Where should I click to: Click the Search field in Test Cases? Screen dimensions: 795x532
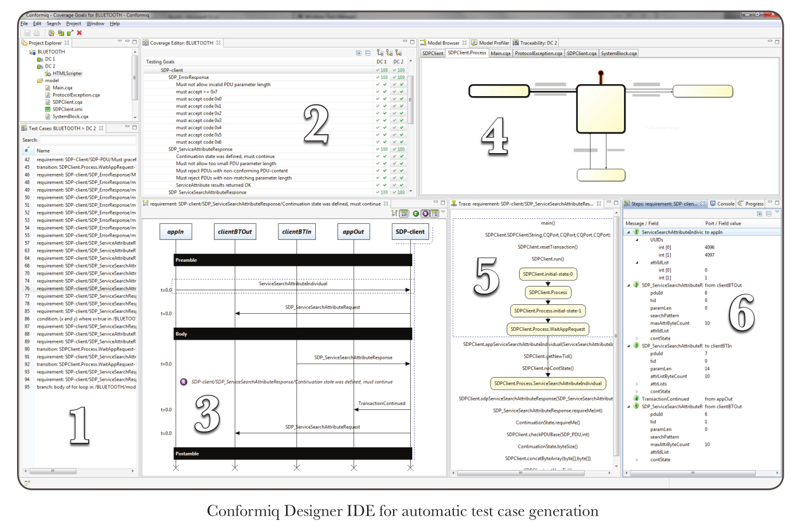[x=88, y=140]
